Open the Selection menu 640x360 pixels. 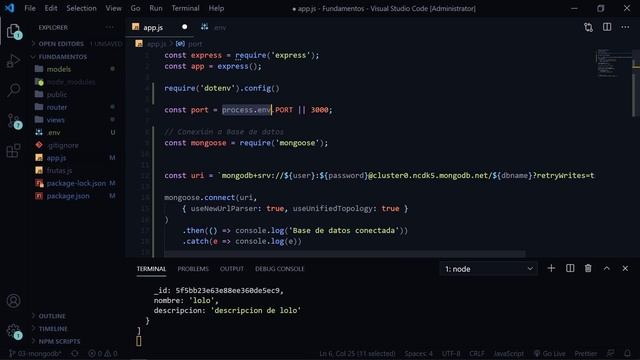point(81,8)
